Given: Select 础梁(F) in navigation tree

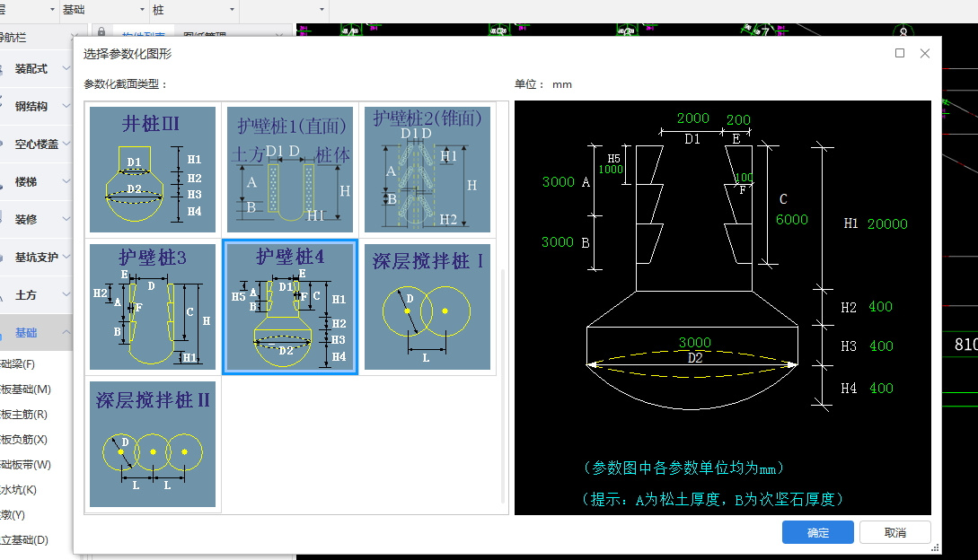Looking at the screenshot, I should click(18, 364).
